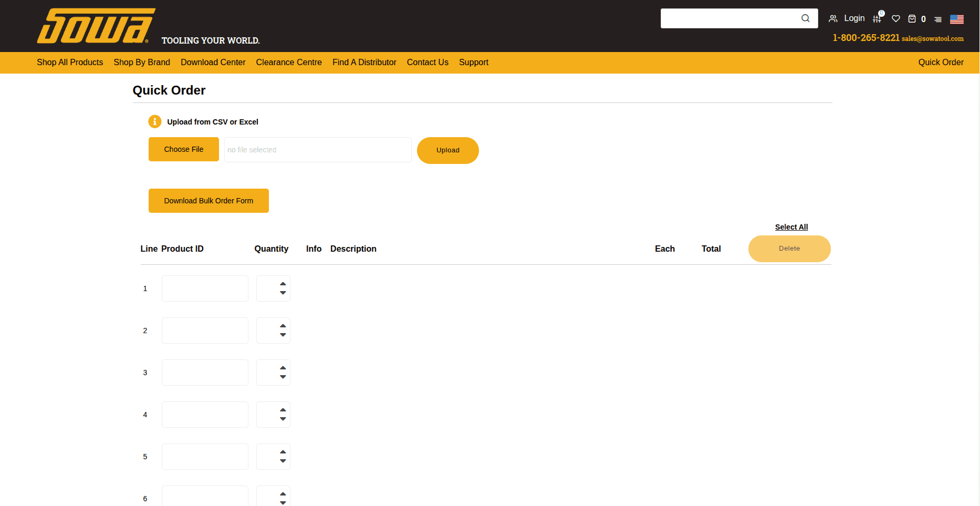Click the Upload button
This screenshot has width=980, height=506.
(x=448, y=150)
